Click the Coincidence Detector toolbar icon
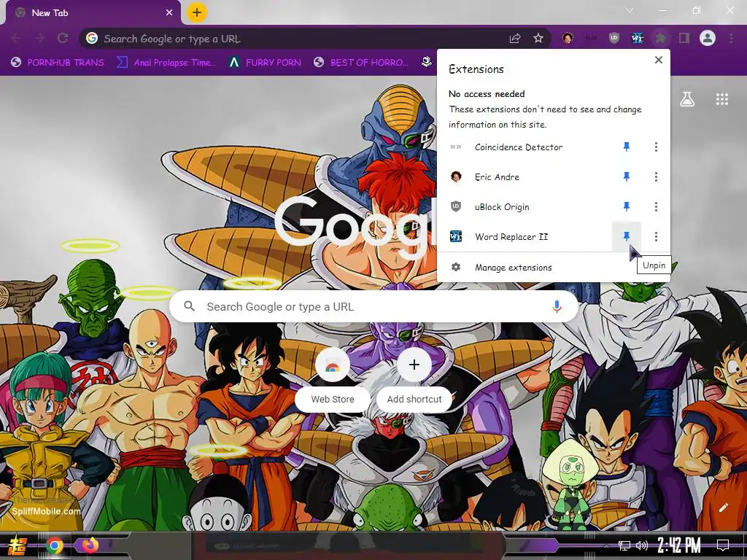Viewport: 747px width, 560px height. [x=591, y=38]
